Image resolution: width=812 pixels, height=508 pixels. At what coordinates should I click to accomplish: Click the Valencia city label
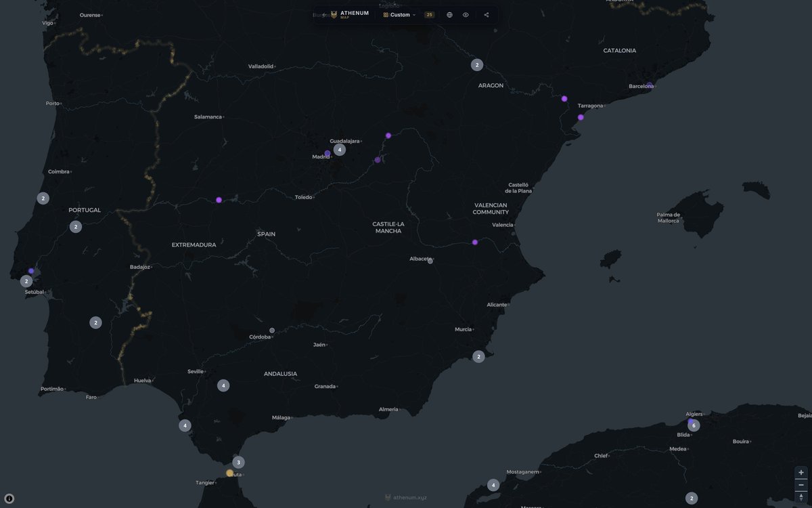click(503, 225)
